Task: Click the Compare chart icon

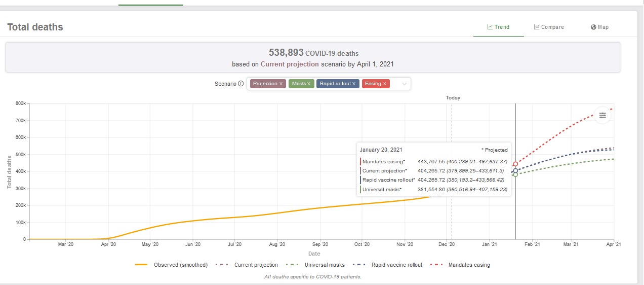Action: click(536, 27)
